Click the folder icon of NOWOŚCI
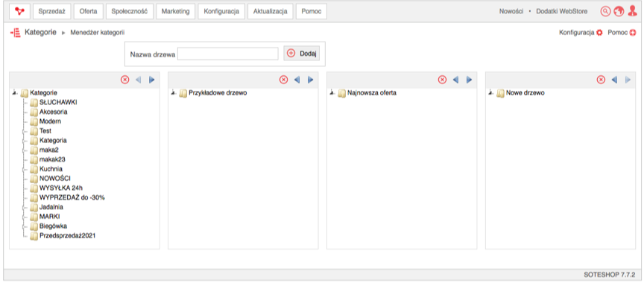The width and height of the screenshot is (644, 283). [34, 179]
